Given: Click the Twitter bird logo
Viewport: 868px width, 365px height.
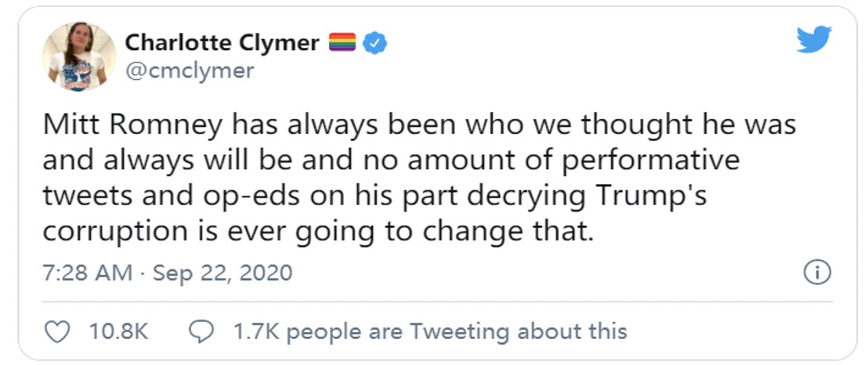Looking at the screenshot, I should pyautogui.click(x=814, y=38).
